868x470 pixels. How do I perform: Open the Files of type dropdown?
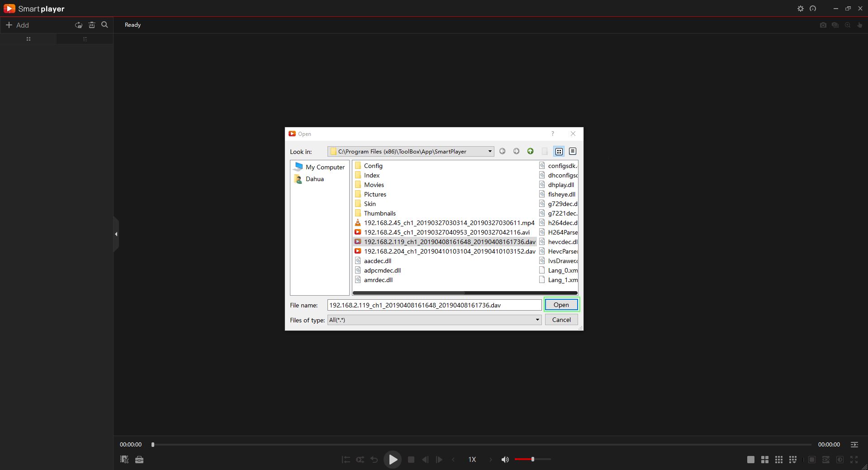(537, 320)
